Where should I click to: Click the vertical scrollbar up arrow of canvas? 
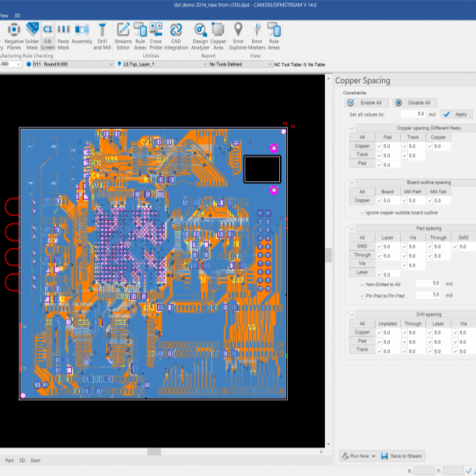tap(328, 78)
